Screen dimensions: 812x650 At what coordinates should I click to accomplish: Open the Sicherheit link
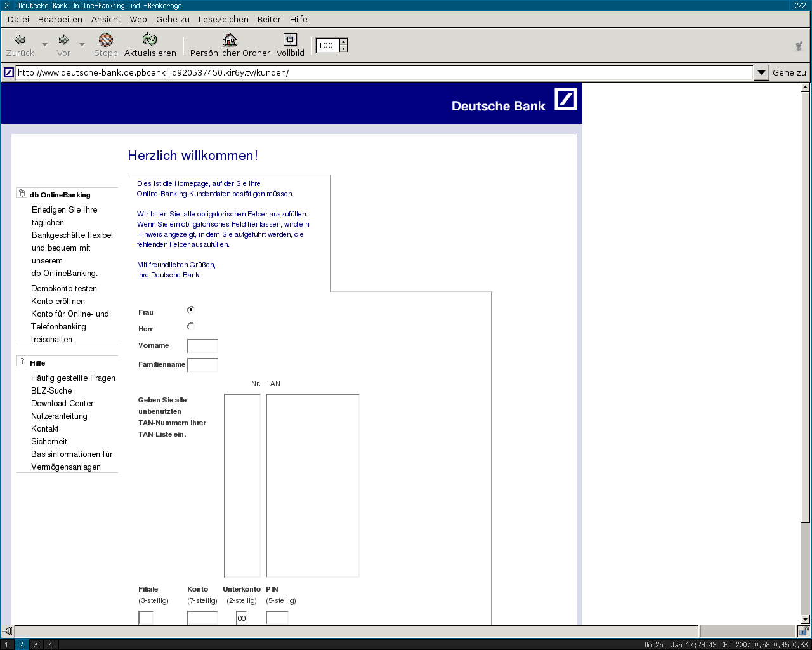[x=49, y=441]
